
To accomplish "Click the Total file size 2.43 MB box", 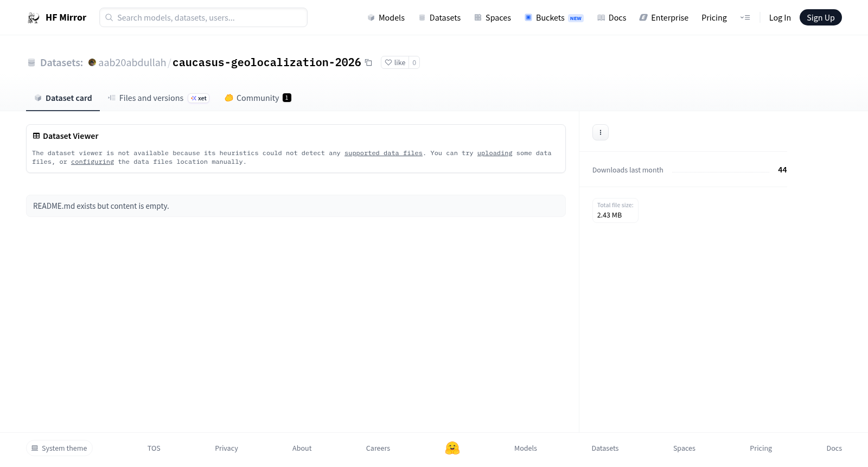I will pos(615,210).
